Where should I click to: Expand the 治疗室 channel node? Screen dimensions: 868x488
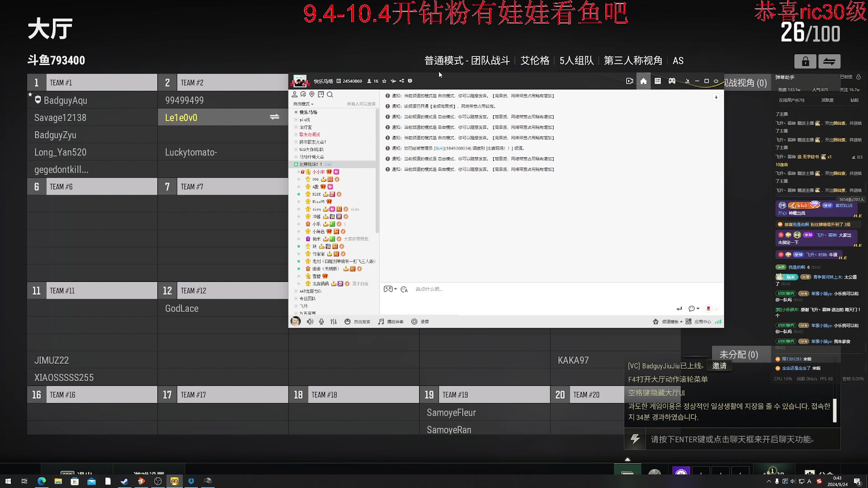point(296,127)
